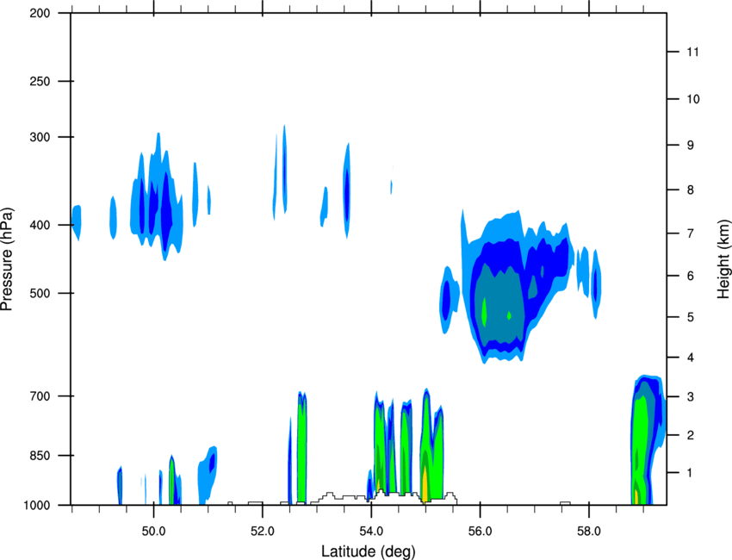The width and height of the screenshot is (732, 560).
Task: Click the 8 km height label
Action: point(691,190)
